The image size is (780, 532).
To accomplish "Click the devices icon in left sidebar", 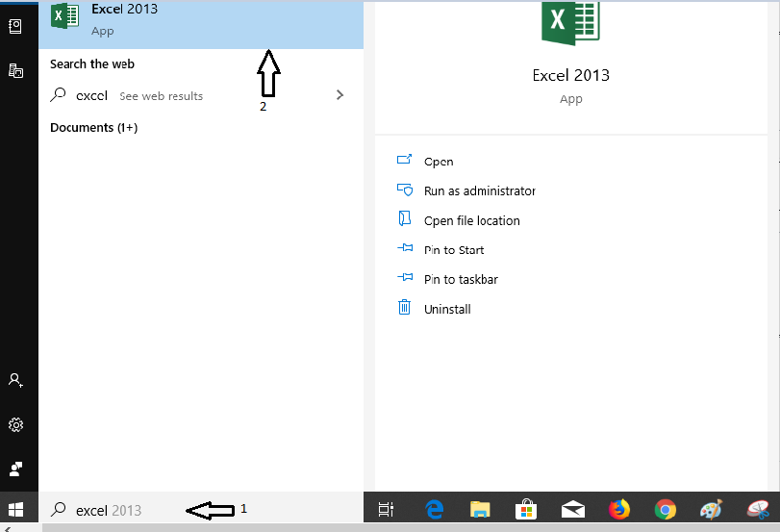I will 16,70.
